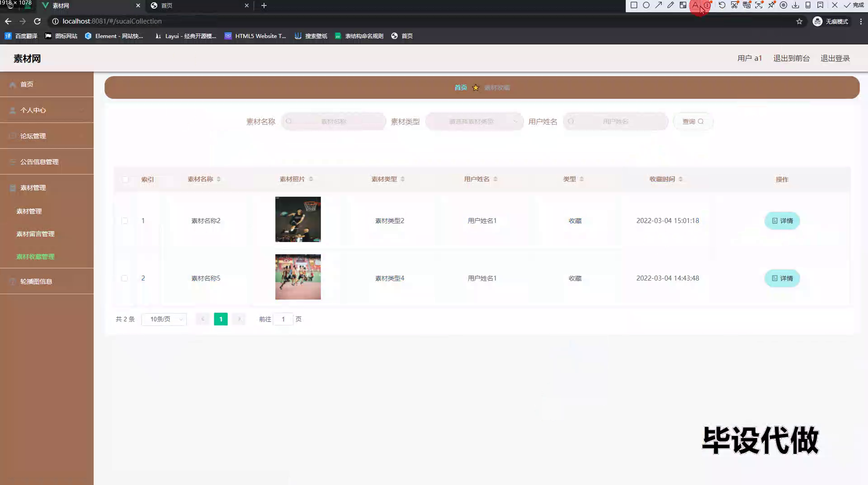868x485 pixels.
Task: Open 素材收藏管理 submenu item
Action: (47, 257)
